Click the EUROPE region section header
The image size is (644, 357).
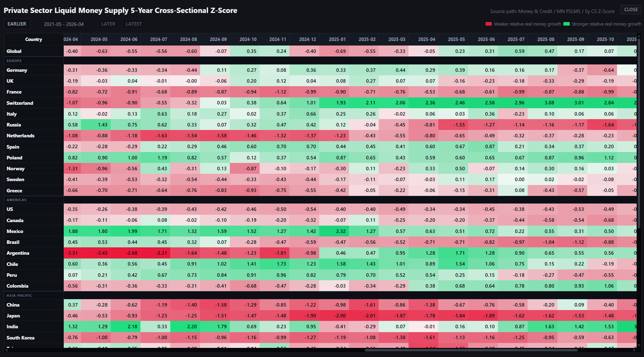[14, 61]
